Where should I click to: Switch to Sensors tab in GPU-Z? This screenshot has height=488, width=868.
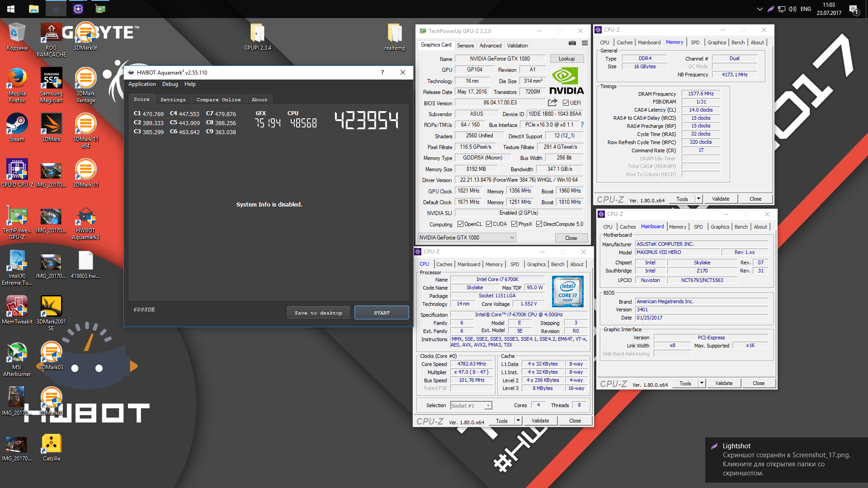click(x=465, y=45)
